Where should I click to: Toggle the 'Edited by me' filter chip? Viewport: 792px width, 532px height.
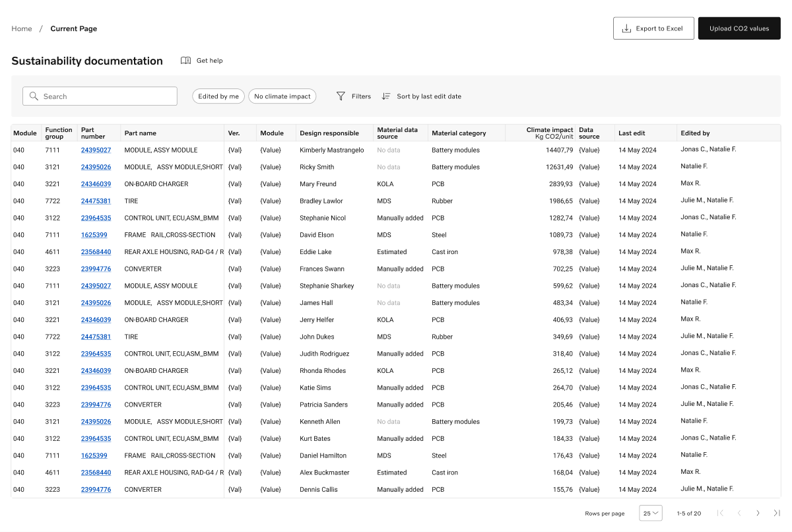218,96
